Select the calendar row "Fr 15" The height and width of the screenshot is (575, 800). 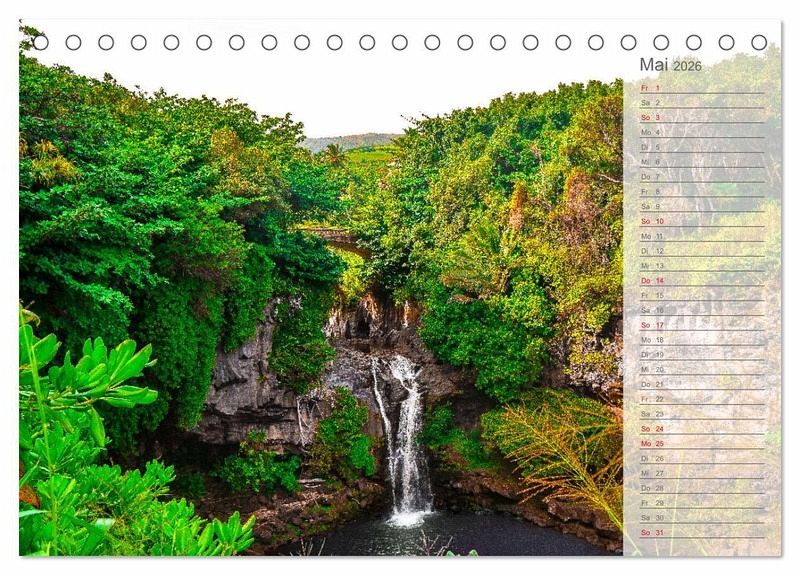[x=702, y=295]
